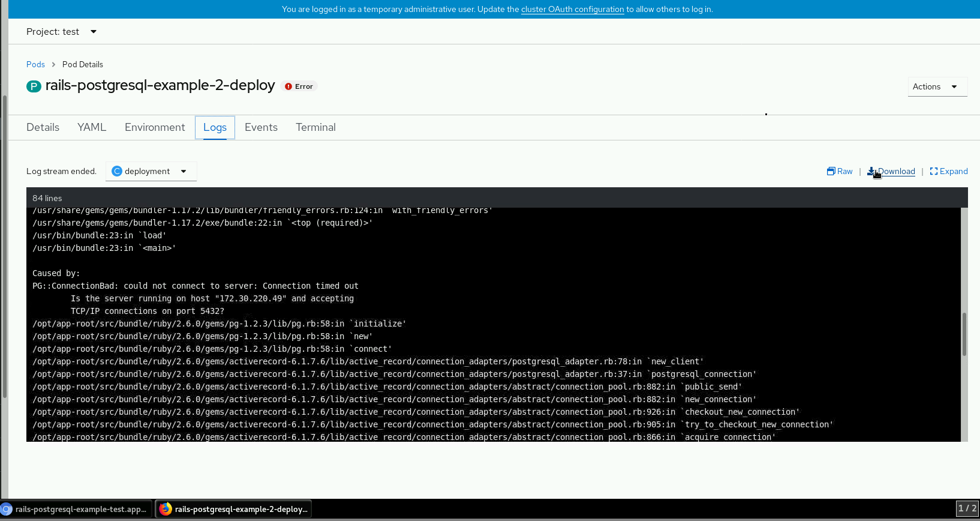Open the deployment container dropdown
Screen dimensions: 980x521
pyautogui.click(x=151, y=171)
